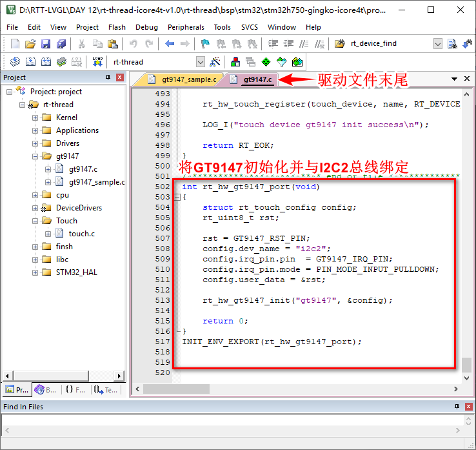Pin the Find In Files panel
This screenshot has height=450, width=476.
(457, 407)
